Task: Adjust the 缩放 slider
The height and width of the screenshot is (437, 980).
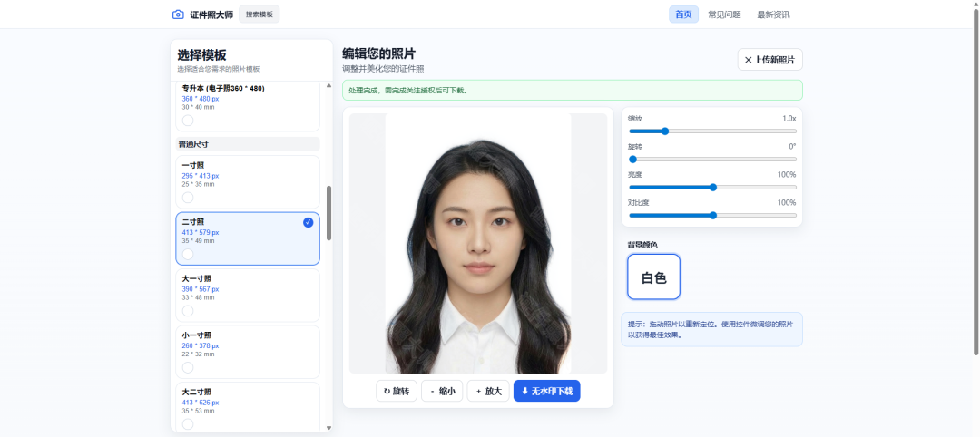Action: [x=712, y=131]
